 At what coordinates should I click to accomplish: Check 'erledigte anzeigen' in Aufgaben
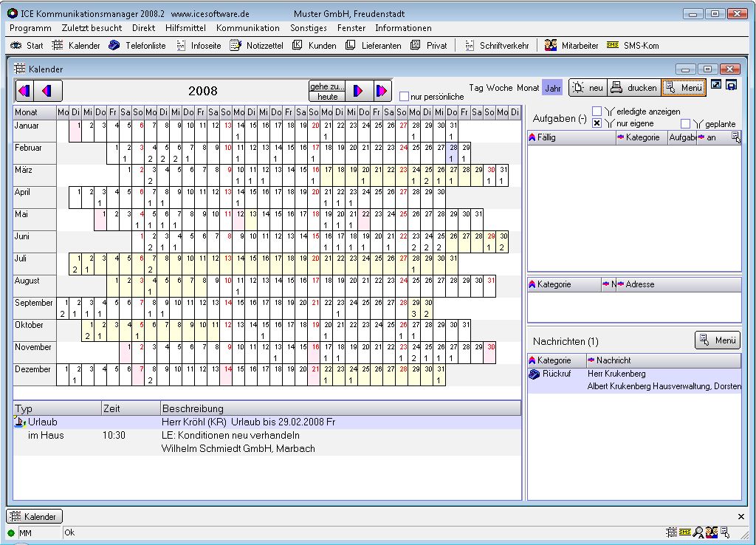click(x=597, y=112)
